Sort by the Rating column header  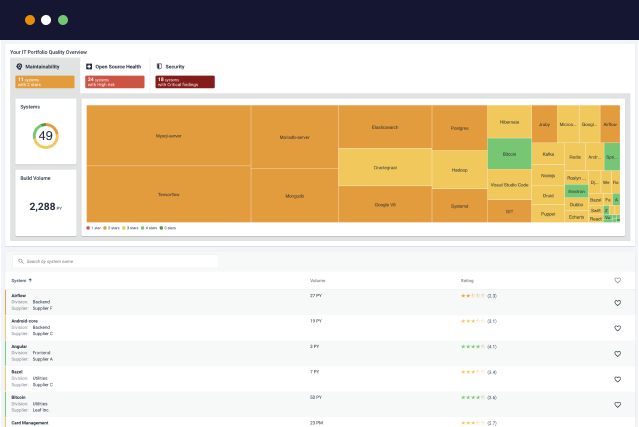tap(467, 280)
